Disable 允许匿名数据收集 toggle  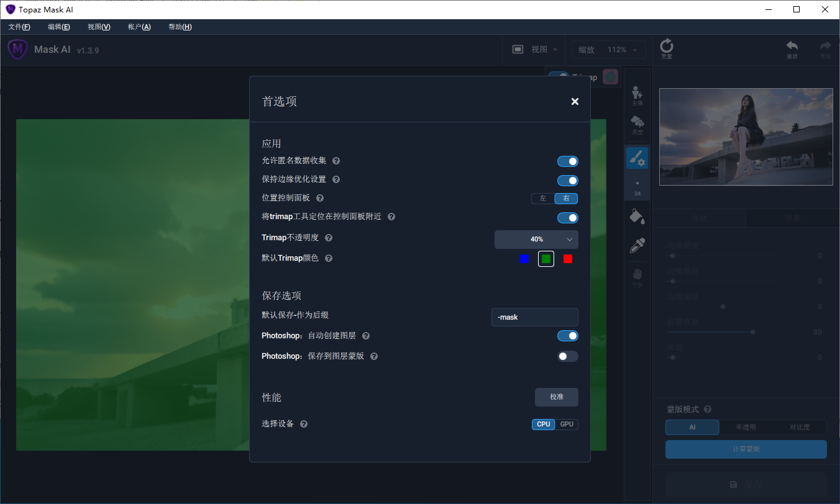[568, 161]
